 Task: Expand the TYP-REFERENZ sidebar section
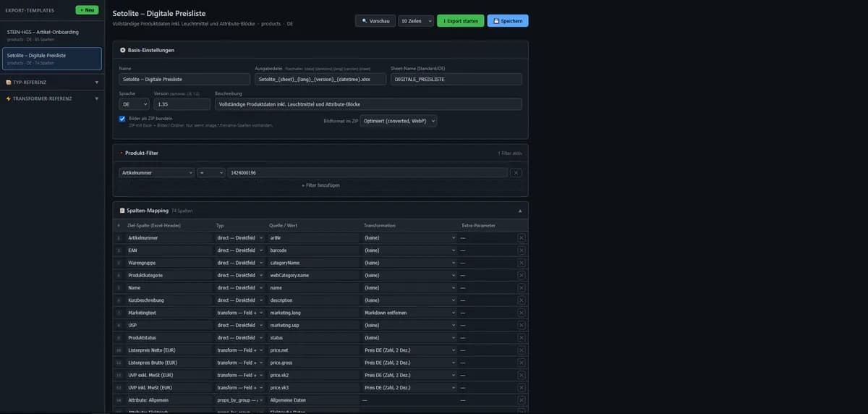52,83
